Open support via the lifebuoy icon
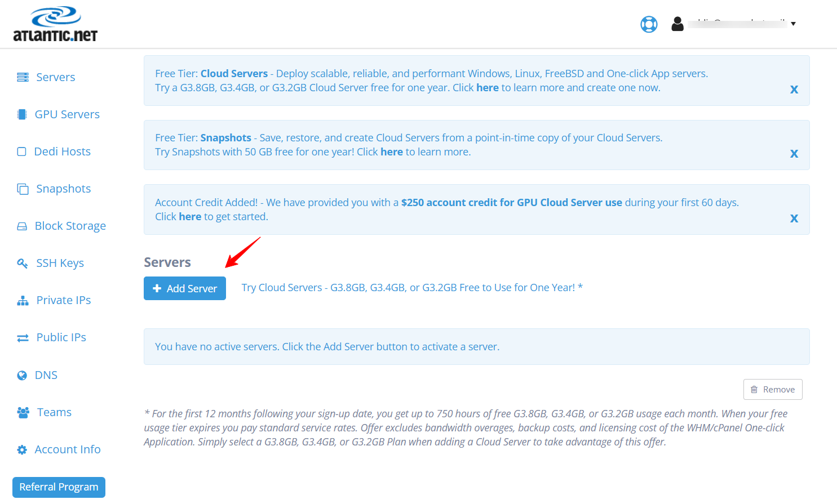 coord(649,24)
